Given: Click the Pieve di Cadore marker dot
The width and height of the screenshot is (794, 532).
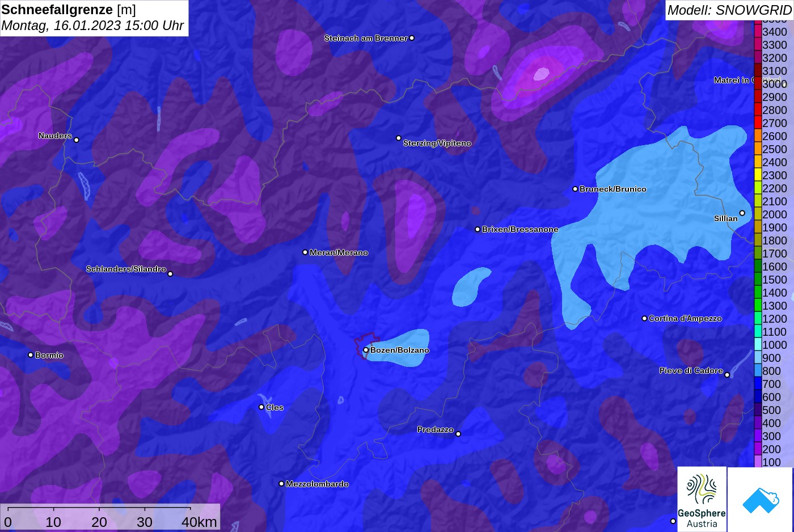Looking at the screenshot, I should click(x=727, y=375).
